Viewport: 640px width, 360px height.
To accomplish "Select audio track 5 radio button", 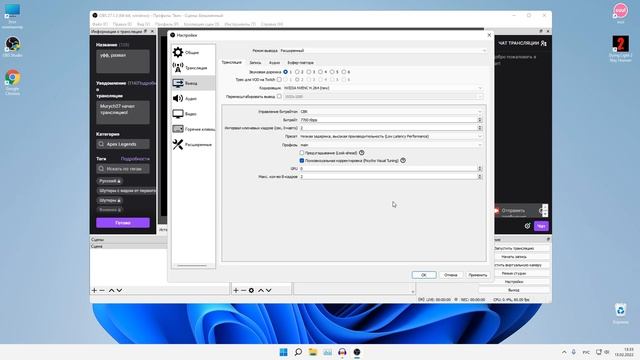I will 332,72.
